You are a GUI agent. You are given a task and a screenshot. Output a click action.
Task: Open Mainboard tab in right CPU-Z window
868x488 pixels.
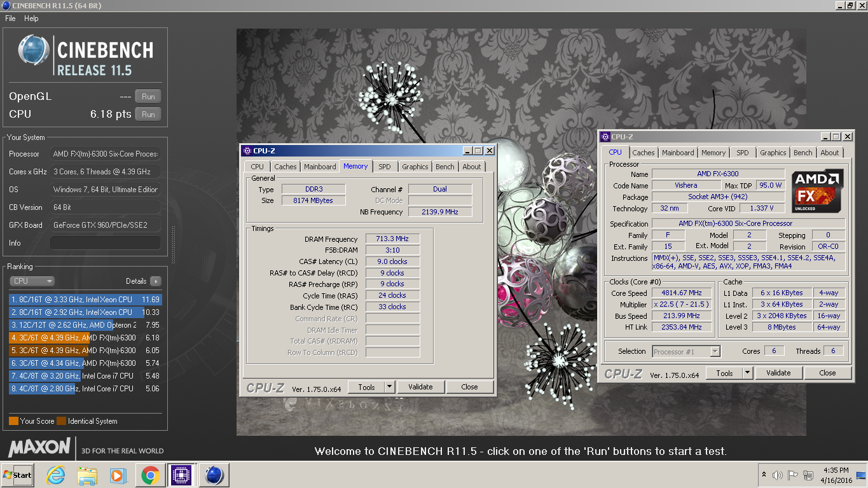pyautogui.click(x=678, y=153)
